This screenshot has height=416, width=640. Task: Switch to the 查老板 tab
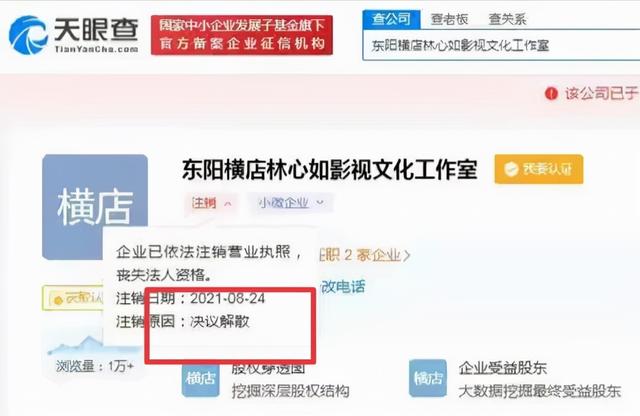point(449,19)
